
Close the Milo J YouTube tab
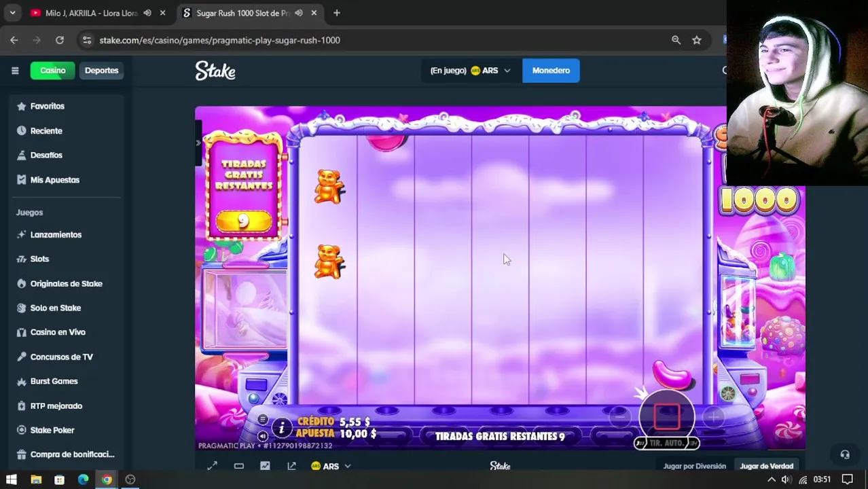pyautogui.click(x=162, y=13)
